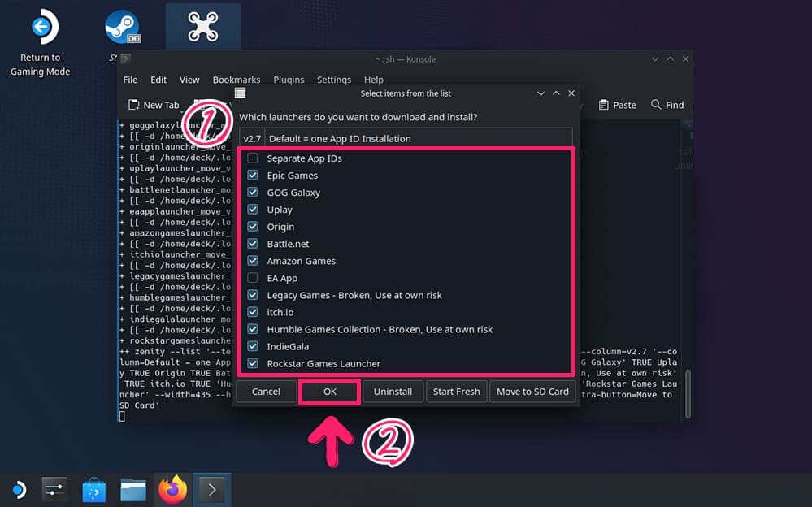Uncheck the Origin checkbox
Screen dimensions: 812x507
253,227
